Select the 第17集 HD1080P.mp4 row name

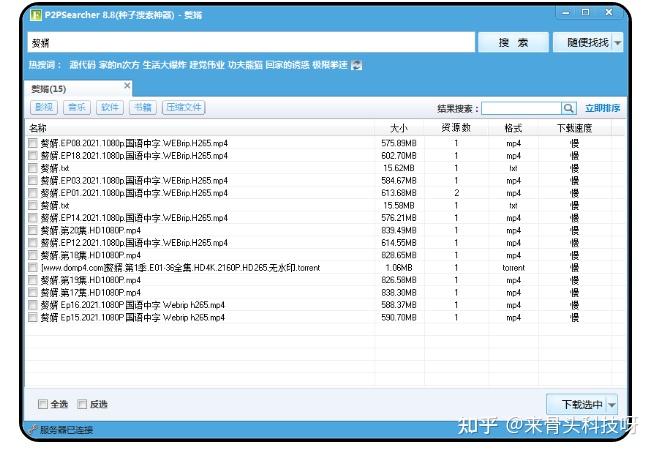point(91,292)
